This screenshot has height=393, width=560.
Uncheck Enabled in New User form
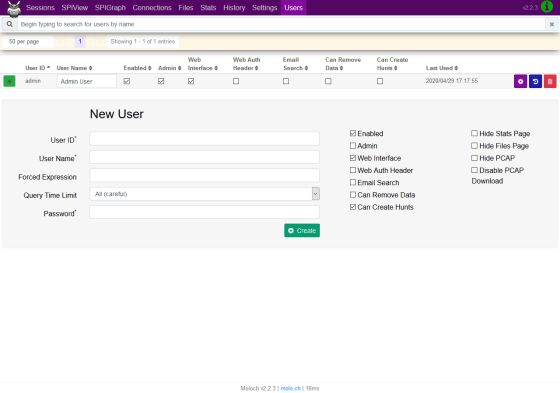click(x=353, y=133)
